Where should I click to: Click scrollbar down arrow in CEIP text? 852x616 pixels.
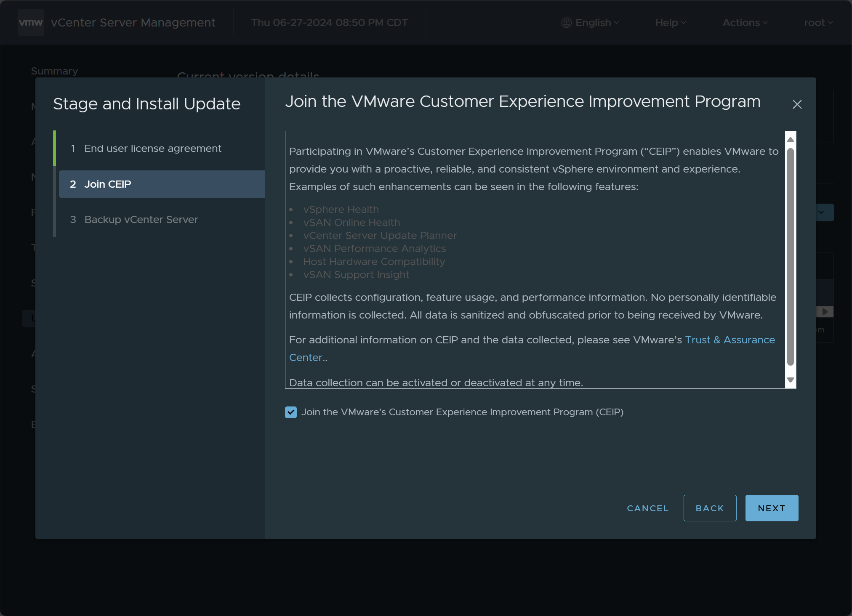pyautogui.click(x=791, y=380)
